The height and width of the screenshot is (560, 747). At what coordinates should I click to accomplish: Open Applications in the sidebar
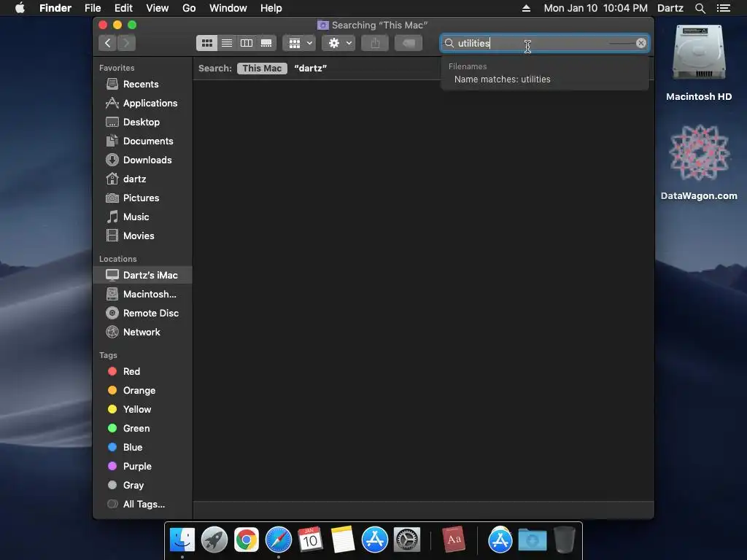[142, 104]
